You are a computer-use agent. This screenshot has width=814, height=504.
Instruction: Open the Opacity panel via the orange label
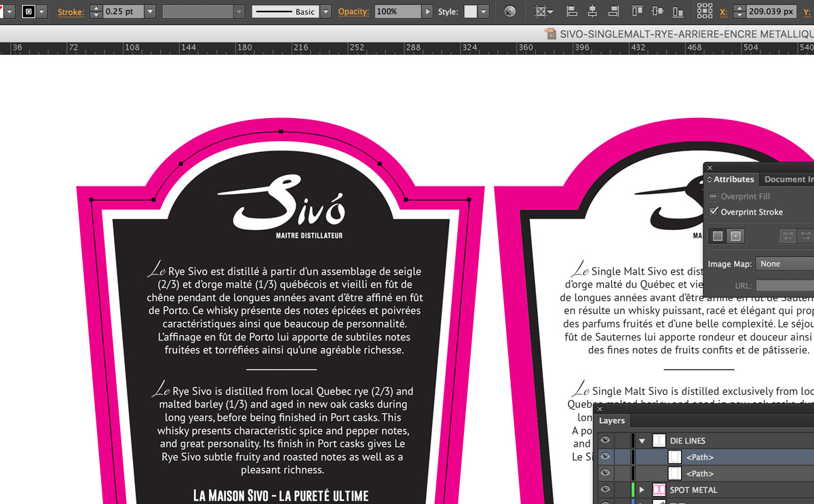click(353, 12)
